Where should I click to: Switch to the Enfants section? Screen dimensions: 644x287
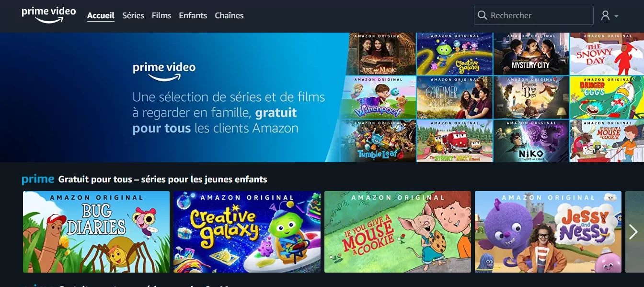[193, 15]
